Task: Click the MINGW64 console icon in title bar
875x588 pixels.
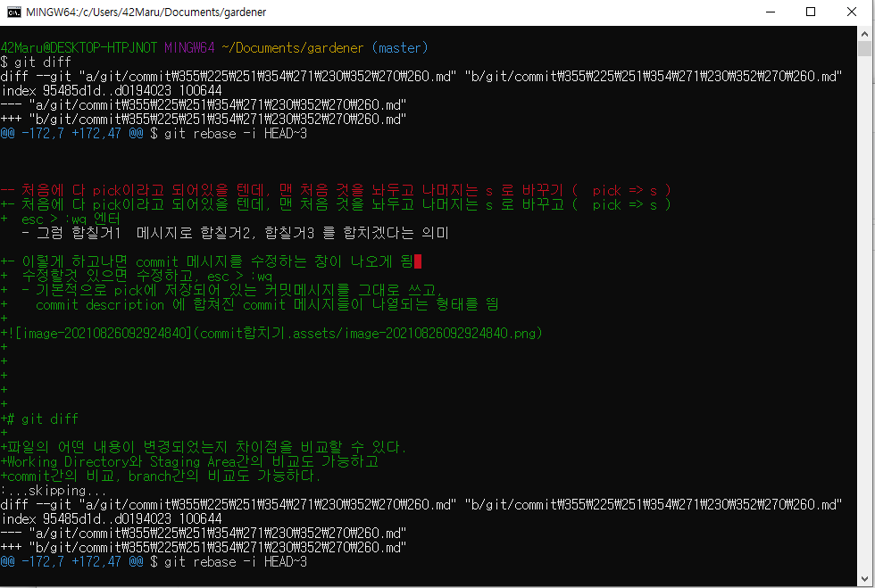Action: pyautogui.click(x=12, y=12)
